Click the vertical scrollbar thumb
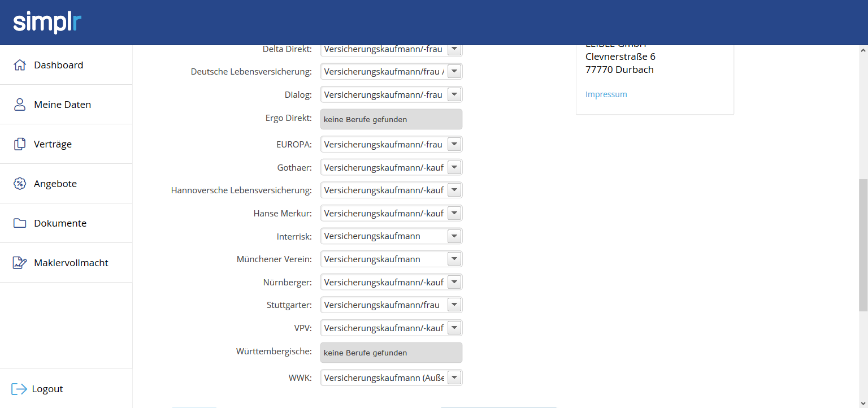This screenshot has height=408, width=868. 863,245
